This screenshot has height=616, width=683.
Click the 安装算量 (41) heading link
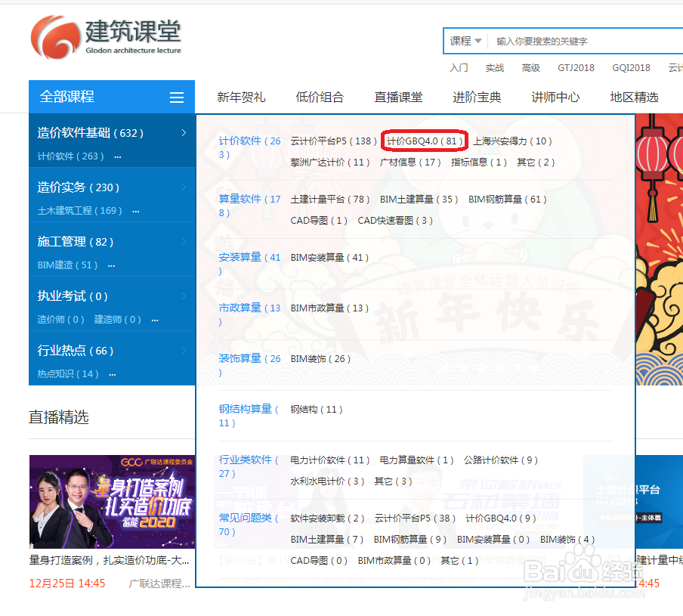[x=249, y=264]
